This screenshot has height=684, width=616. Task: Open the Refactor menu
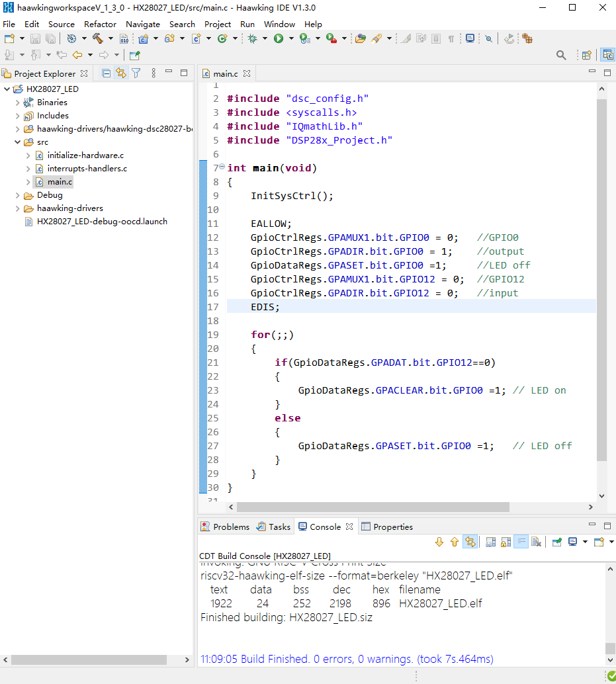[101, 24]
